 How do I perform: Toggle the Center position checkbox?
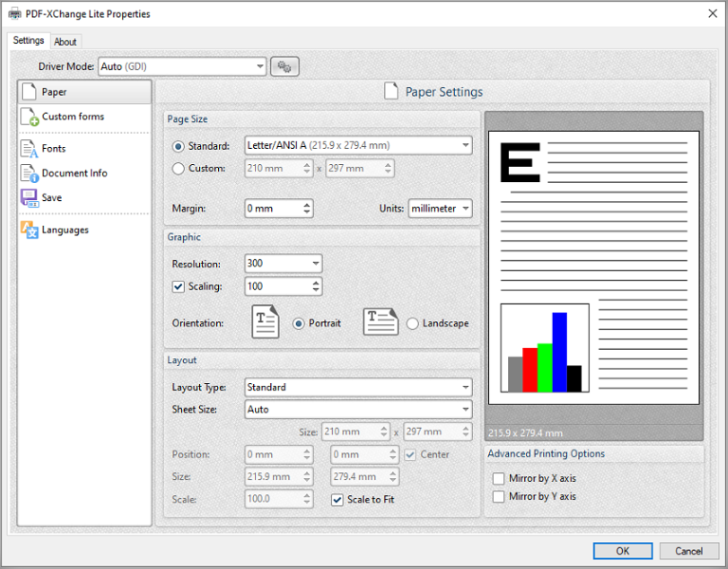tap(409, 455)
